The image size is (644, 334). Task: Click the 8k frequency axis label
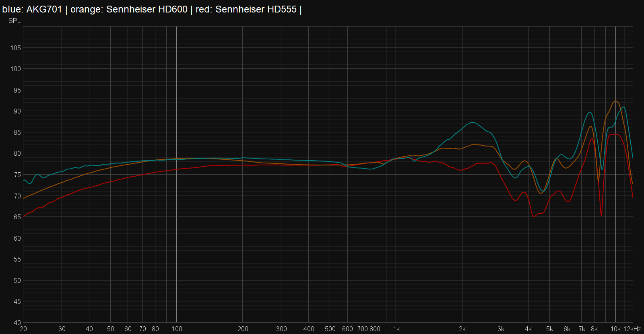point(594,329)
